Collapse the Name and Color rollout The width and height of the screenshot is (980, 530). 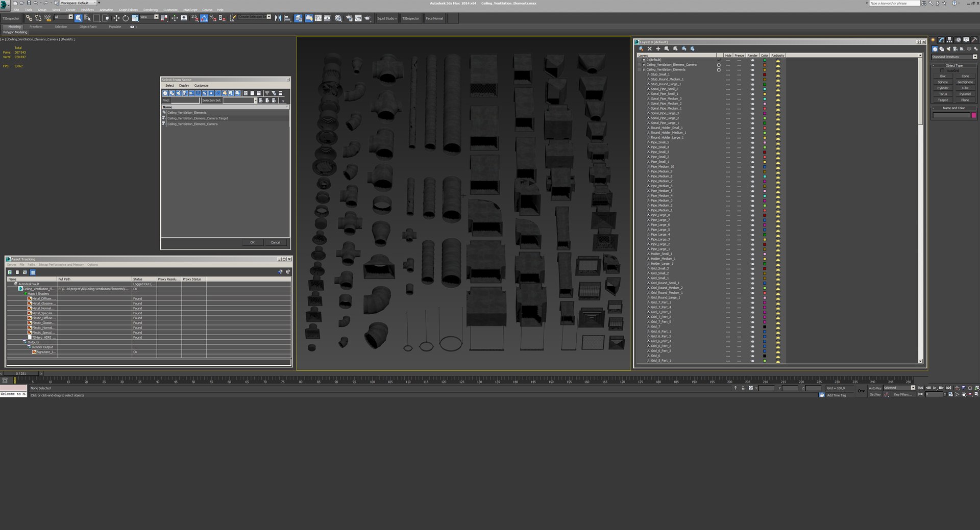coord(953,108)
